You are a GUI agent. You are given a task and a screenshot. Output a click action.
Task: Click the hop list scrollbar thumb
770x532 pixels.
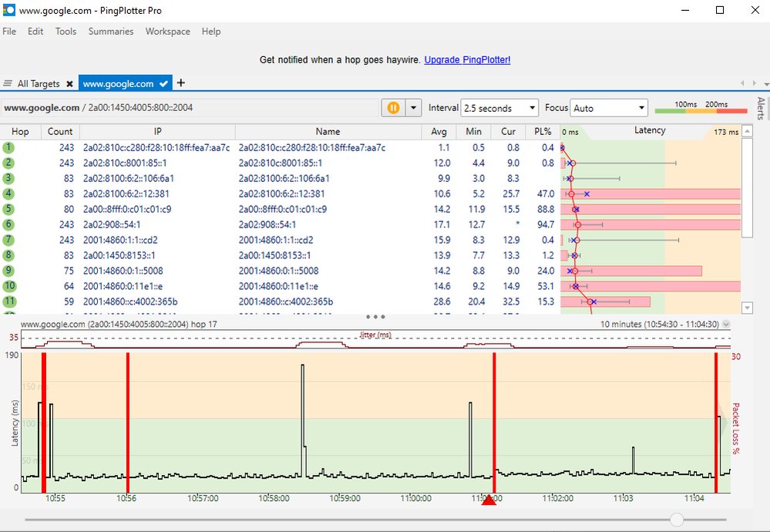point(747,187)
